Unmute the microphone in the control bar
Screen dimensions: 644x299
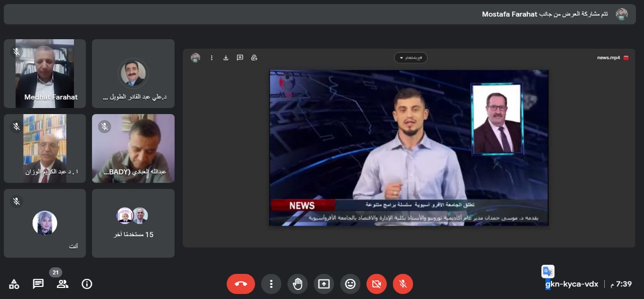coord(403,284)
